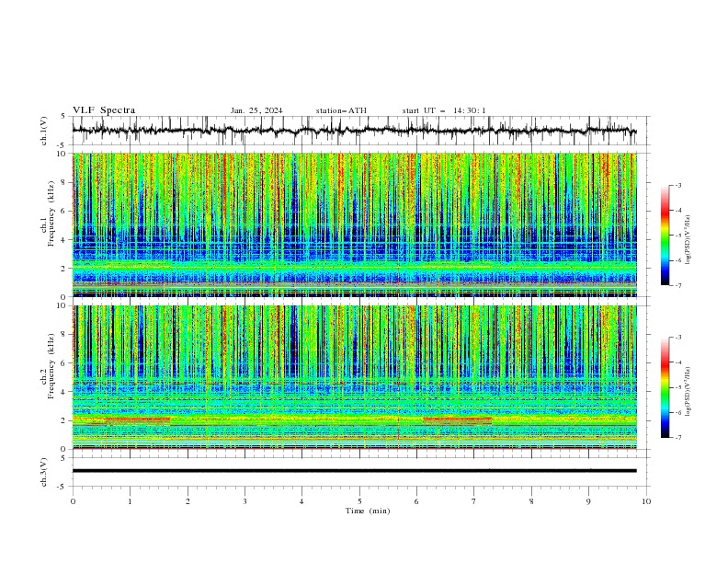Click the "1" tick on the time axis
The height and width of the screenshot is (563, 728).
pyautogui.click(x=130, y=501)
